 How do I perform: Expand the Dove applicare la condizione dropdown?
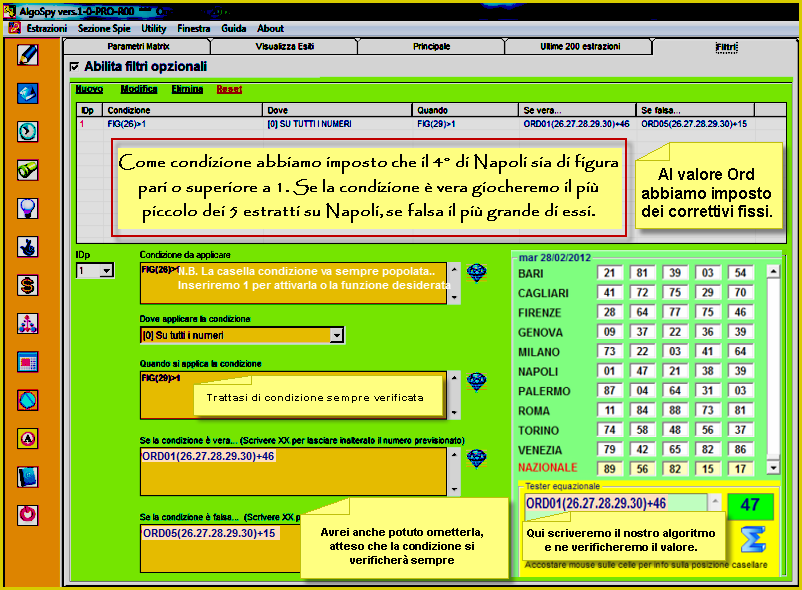tap(336, 335)
